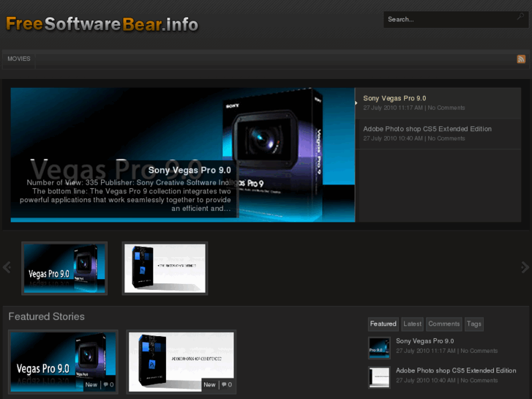Click sidebar Vegas Pro small thumbnail
Image resolution: width=532 pixels, height=399 pixels.
click(x=379, y=348)
